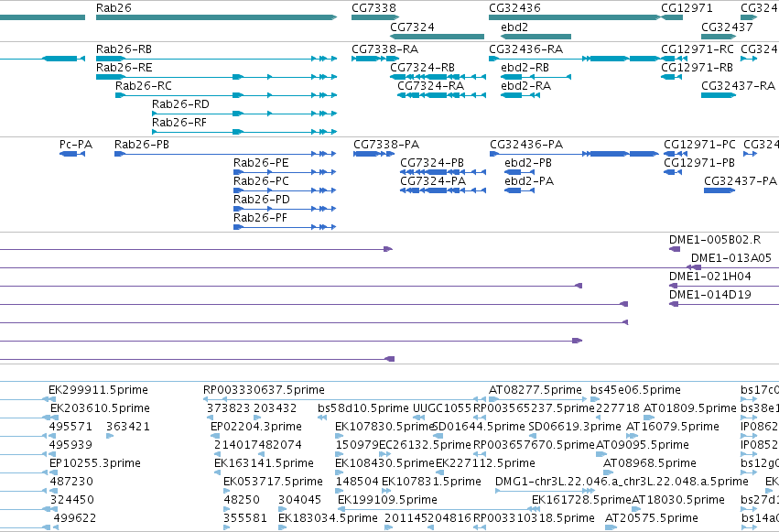The height and width of the screenshot is (532, 779).
Task: Click the EST labeled 304045
Action: tap(282, 509)
